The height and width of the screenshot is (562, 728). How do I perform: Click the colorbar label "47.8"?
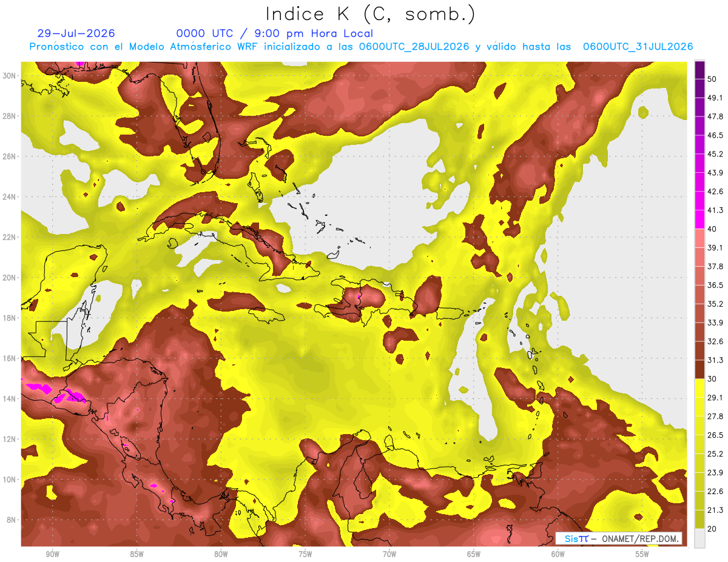click(x=715, y=116)
